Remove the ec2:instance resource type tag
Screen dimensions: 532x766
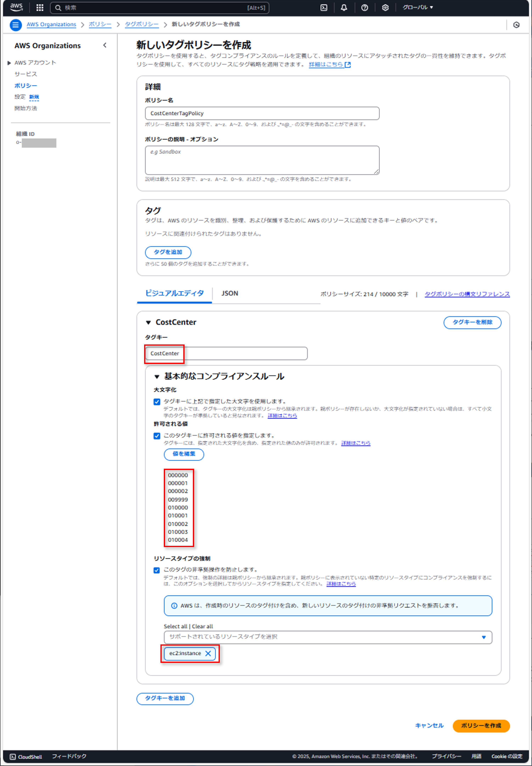pyautogui.click(x=208, y=653)
